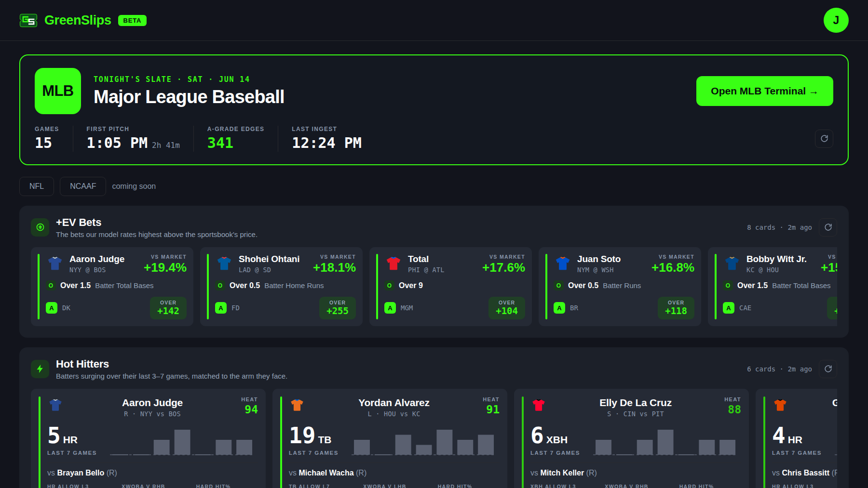This screenshot has width=868, height=488.
Task: Select the NCAAF league tab
Action: pos(83,186)
